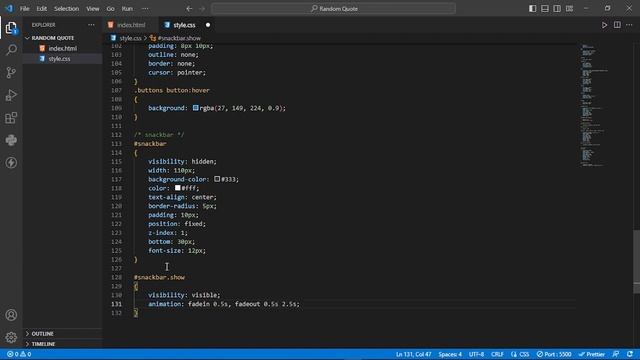Image resolution: width=640 pixels, height=360 pixels.
Task: Open the Customize Layout icon
Action: coord(569,9)
